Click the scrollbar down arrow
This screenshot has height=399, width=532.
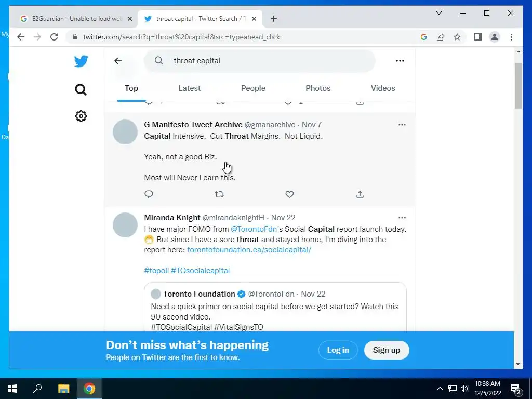point(518,364)
